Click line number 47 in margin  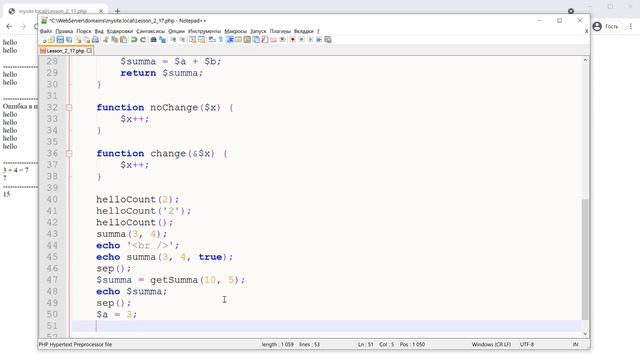pos(52,280)
